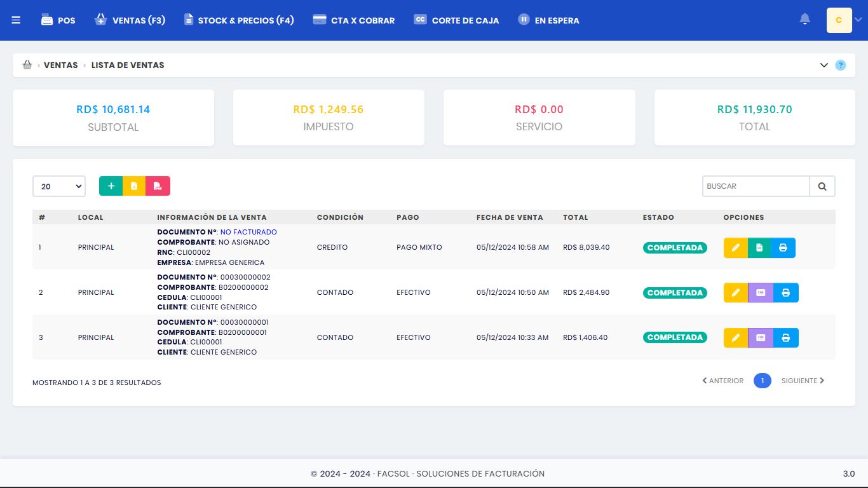Image resolution: width=868 pixels, height=488 pixels.
Task: Collapse the breadcrumb panel chevron
Action: click(x=824, y=65)
